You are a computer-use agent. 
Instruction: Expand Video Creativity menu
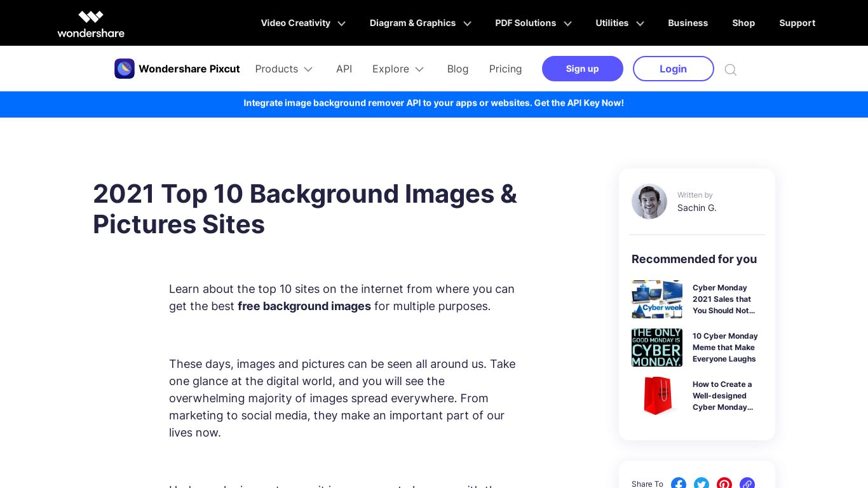click(x=303, y=23)
